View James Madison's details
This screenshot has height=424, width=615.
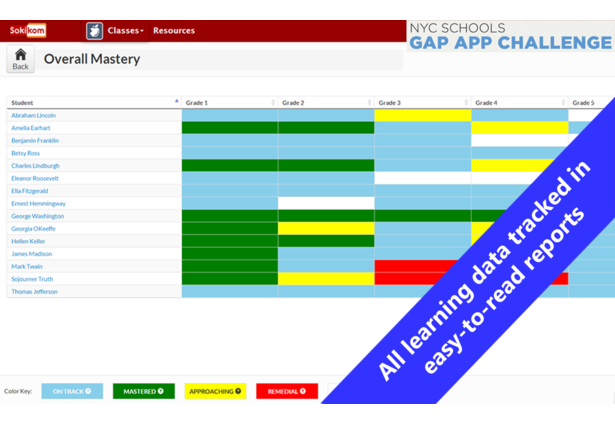coord(31,253)
